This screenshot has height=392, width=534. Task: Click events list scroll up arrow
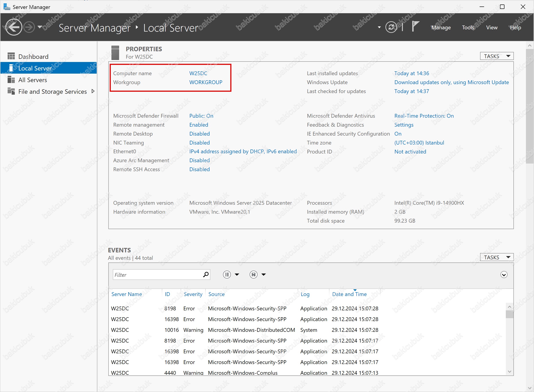click(509, 307)
